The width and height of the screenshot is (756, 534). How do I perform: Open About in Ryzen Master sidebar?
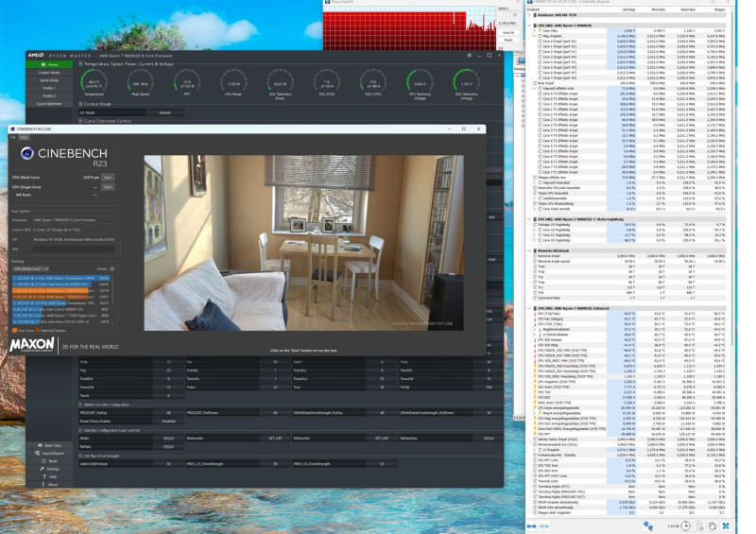pos(49,484)
